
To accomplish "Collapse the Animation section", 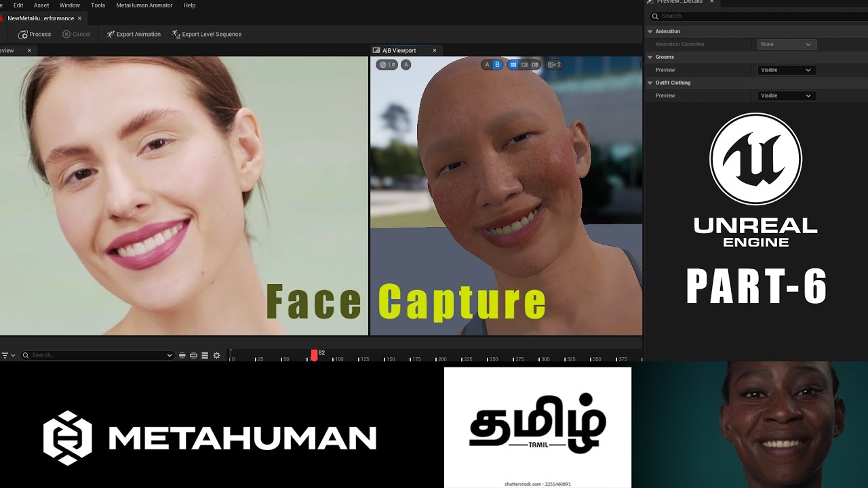I will [x=650, y=31].
